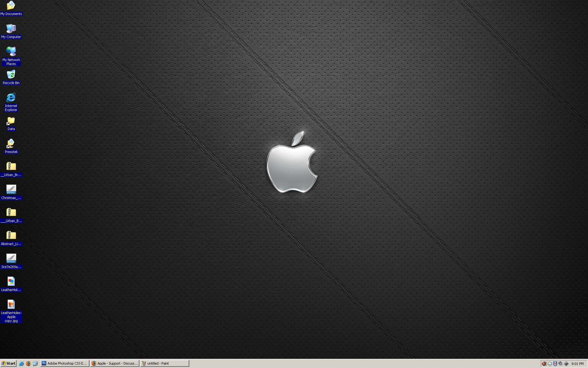Click the 8:01 PM taskbar clock
The width and height of the screenshot is (588, 368).
tap(577, 364)
